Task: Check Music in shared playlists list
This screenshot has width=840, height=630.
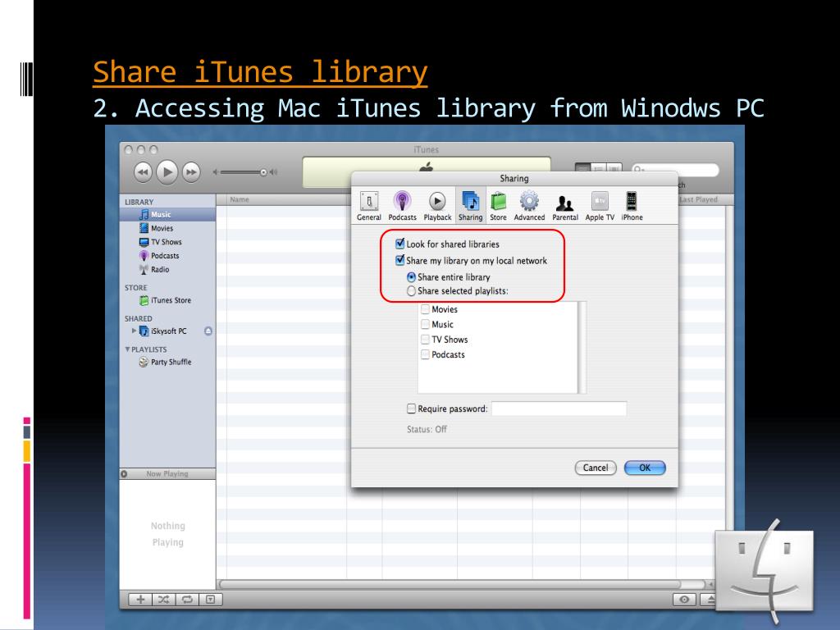Action: [426, 324]
